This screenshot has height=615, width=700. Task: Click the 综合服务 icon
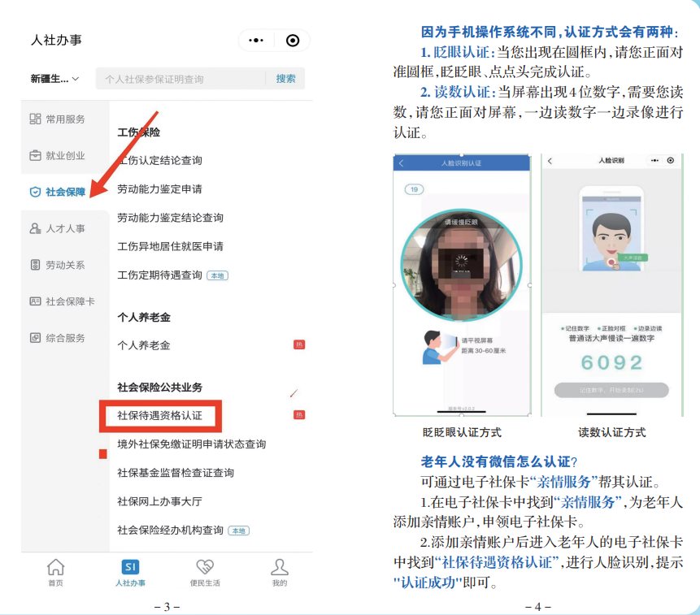(35, 338)
